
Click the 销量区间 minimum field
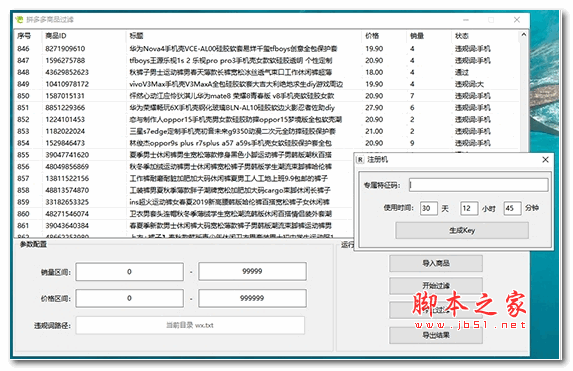tap(130, 272)
